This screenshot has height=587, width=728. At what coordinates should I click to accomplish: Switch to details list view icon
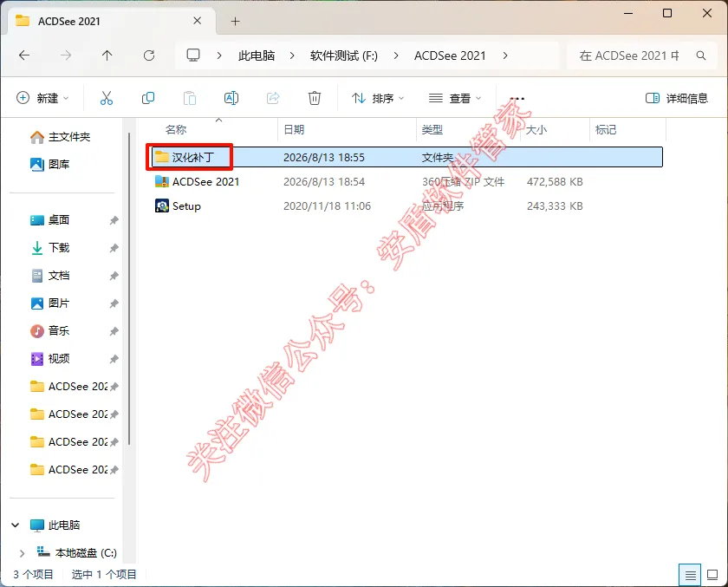coord(691,576)
